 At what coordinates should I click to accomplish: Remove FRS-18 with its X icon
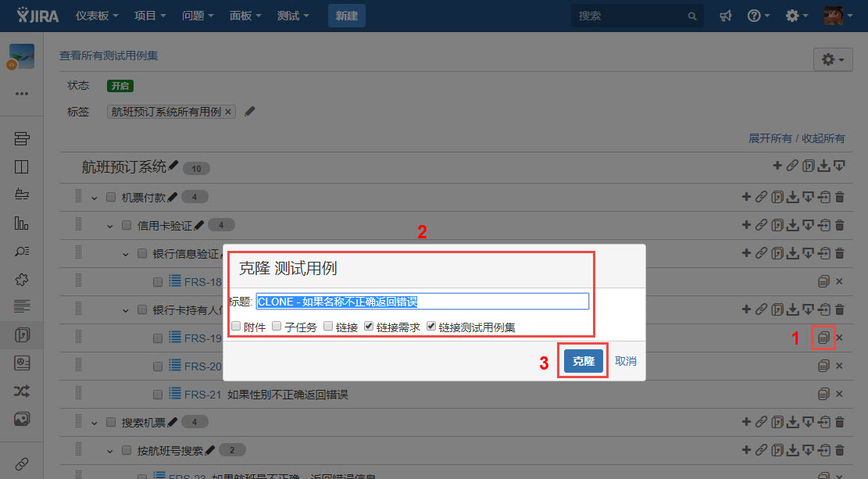click(x=839, y=281)
